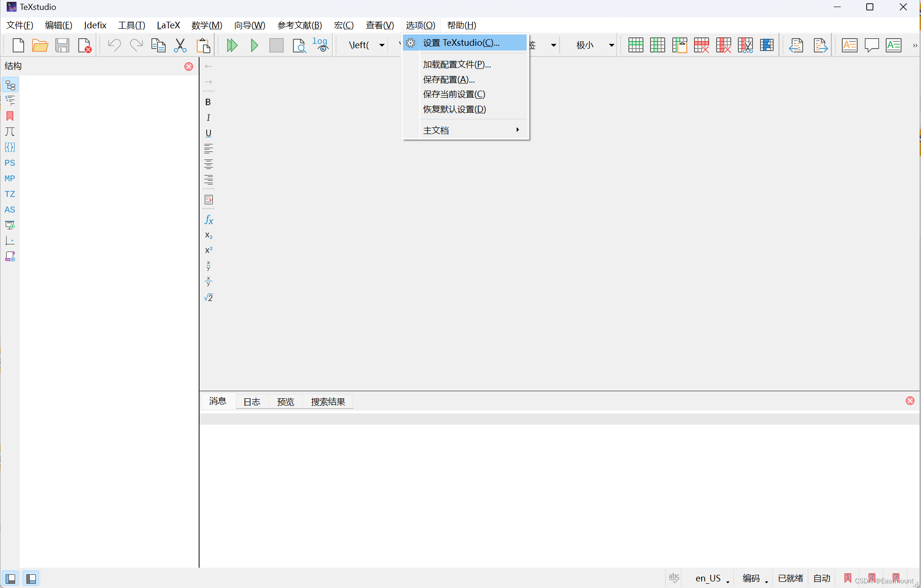Open the MP symbols panel in the sidebar
This screenshot has width=921, height=588.
click(10, 178)
